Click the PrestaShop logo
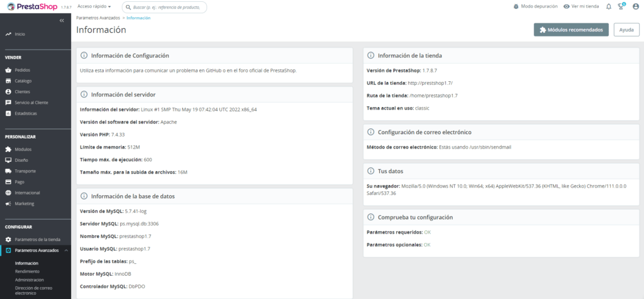 point(32,6)
